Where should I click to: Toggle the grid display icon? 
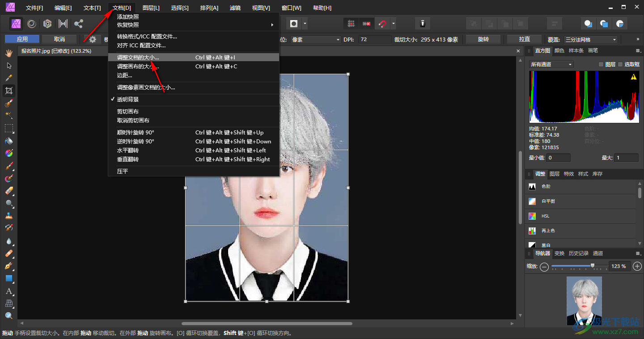click(x=352, y=24)
